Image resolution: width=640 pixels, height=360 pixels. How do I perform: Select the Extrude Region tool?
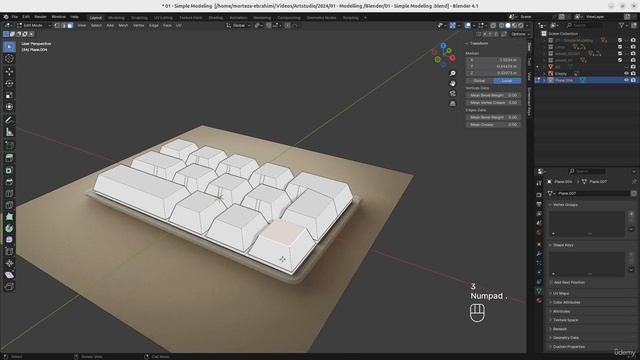click(9, 158)
